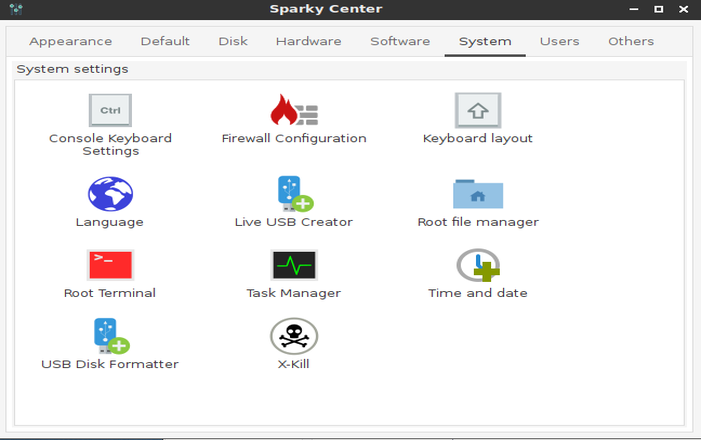
Task: Close the Sparky Center window
Action: [684, 9]
